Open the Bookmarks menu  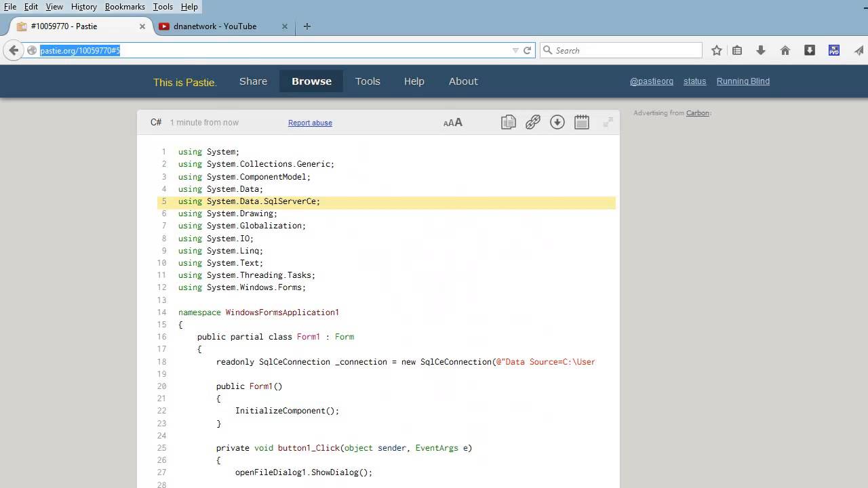click(x=125, y=6)
